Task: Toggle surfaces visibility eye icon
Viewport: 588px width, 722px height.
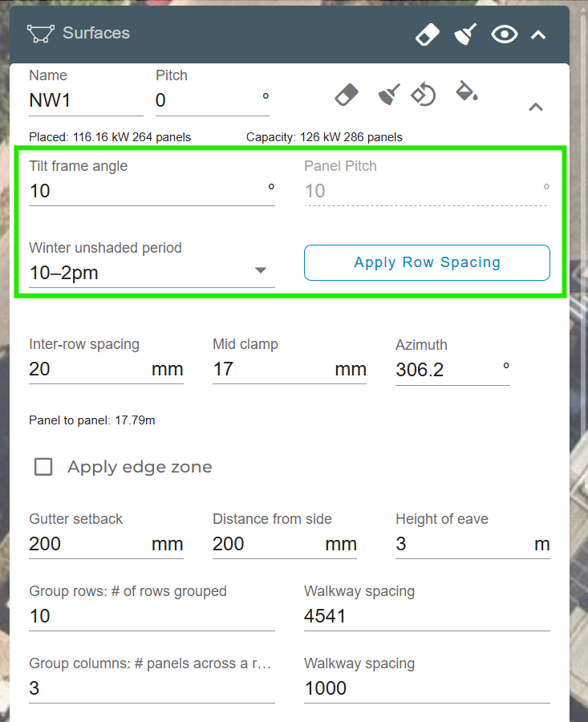Action: 505,34
